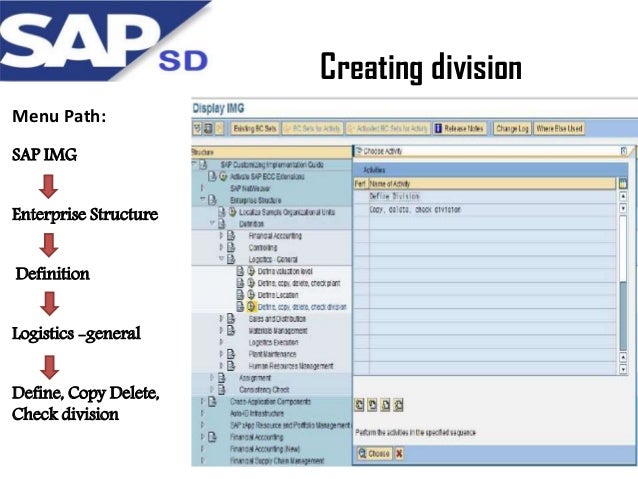638x479 pixels.
Task: Click the help icon at right of Choose Activity title
Action: (624, 151)
